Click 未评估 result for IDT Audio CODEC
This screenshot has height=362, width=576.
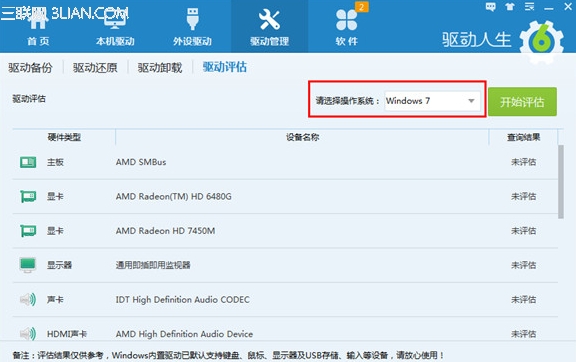tap(523, 300)
